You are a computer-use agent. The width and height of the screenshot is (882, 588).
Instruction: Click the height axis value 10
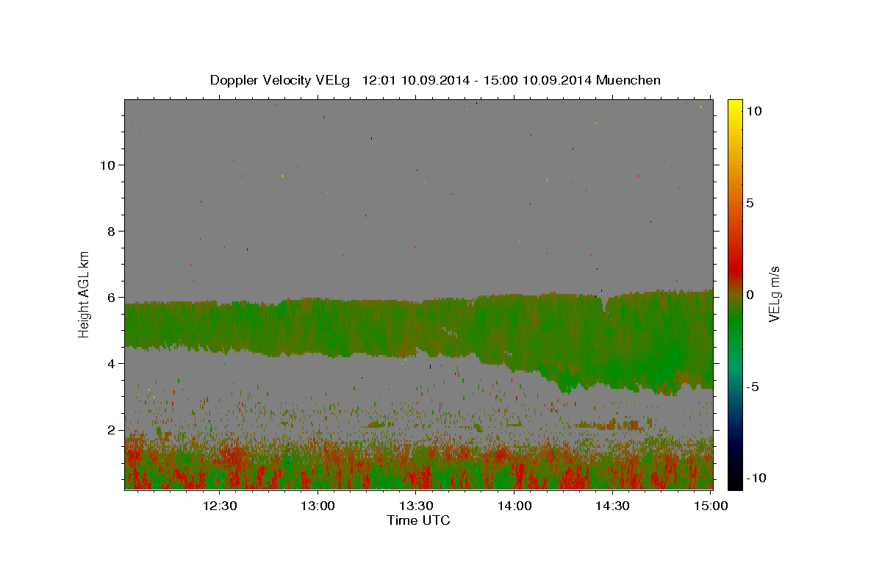pyautogui.click(x=108, y=165)
